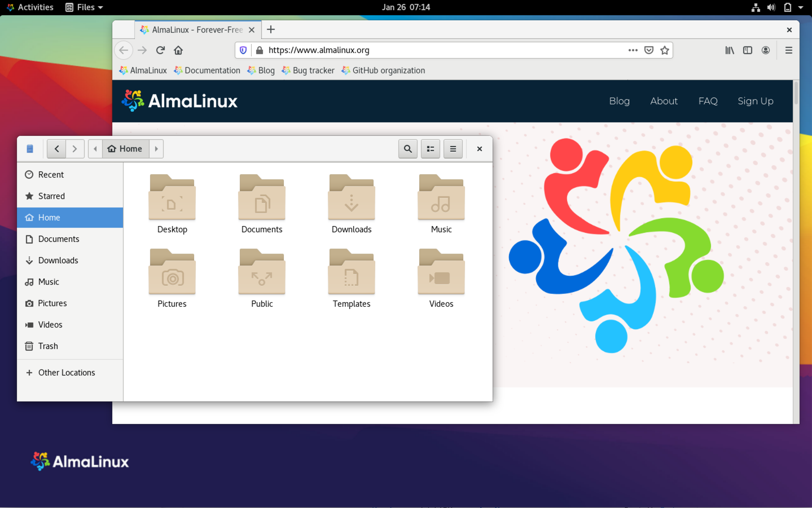
Task: Save page to Pocket icon
Action: 649,50
